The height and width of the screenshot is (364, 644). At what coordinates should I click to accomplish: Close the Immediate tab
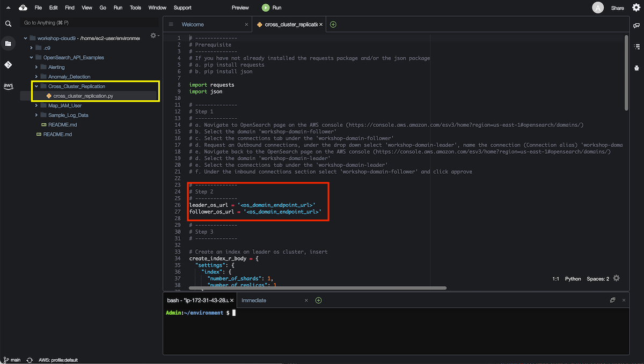(306, 300)
